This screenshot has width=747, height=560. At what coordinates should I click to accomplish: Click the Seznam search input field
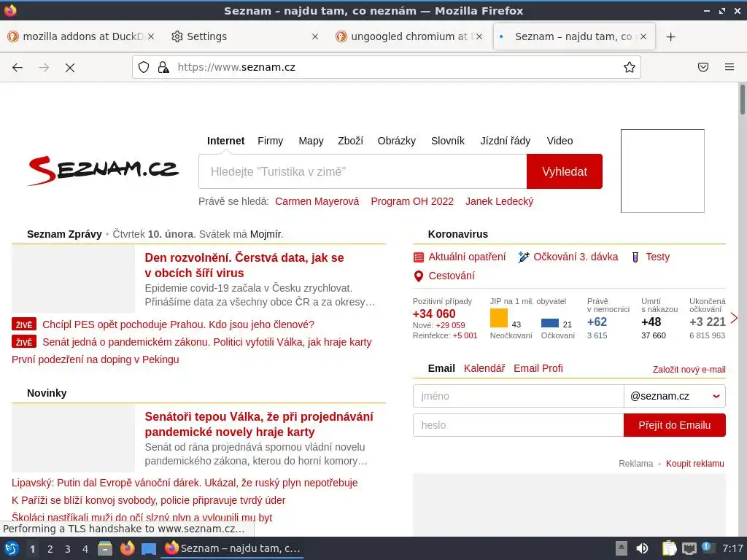point(363,171)
